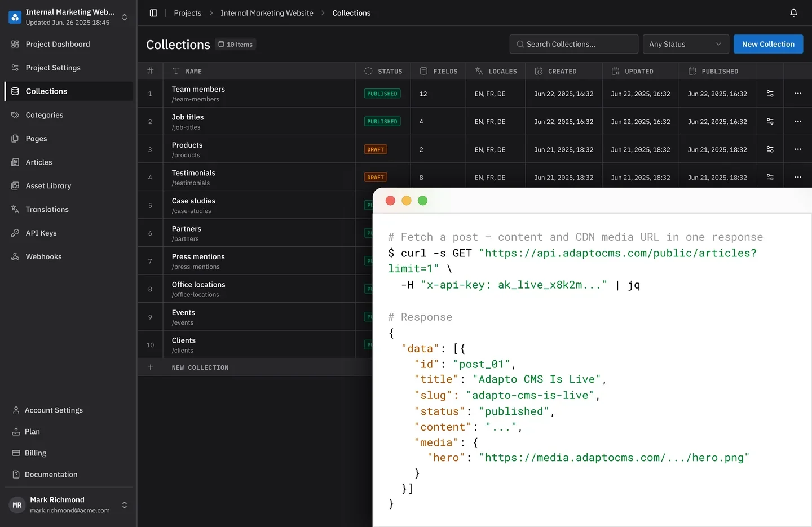Image resolution: width=812 pixels, height=527 pixels.
Task: Click the Account Settings icon
Action: pos(15,410)
